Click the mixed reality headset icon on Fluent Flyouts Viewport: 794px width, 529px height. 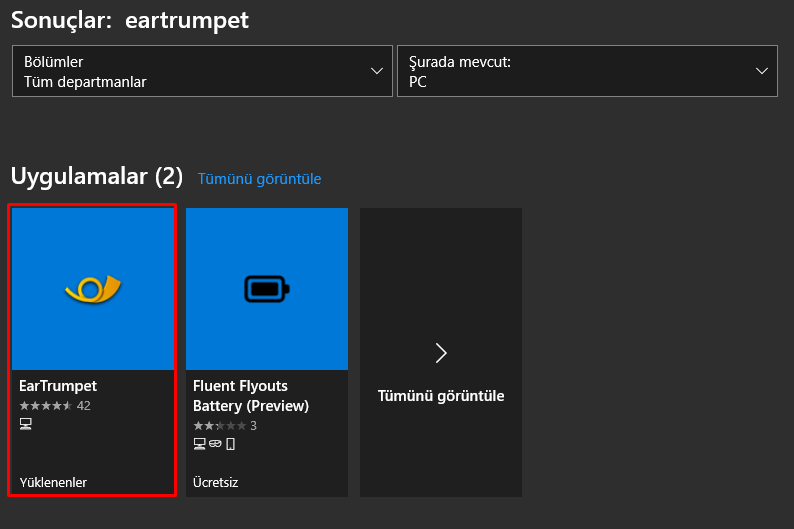[215, 443]
